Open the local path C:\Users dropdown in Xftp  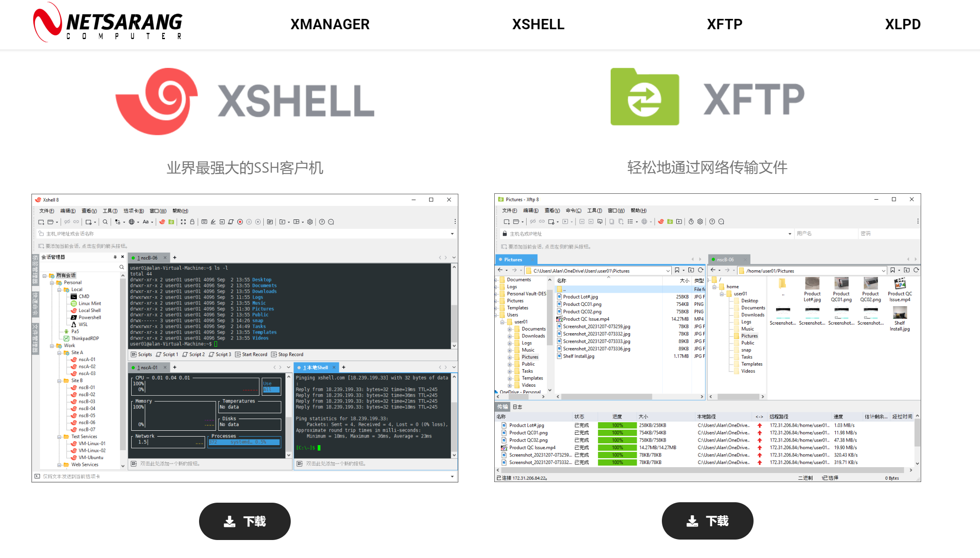(x=668, y=271)
